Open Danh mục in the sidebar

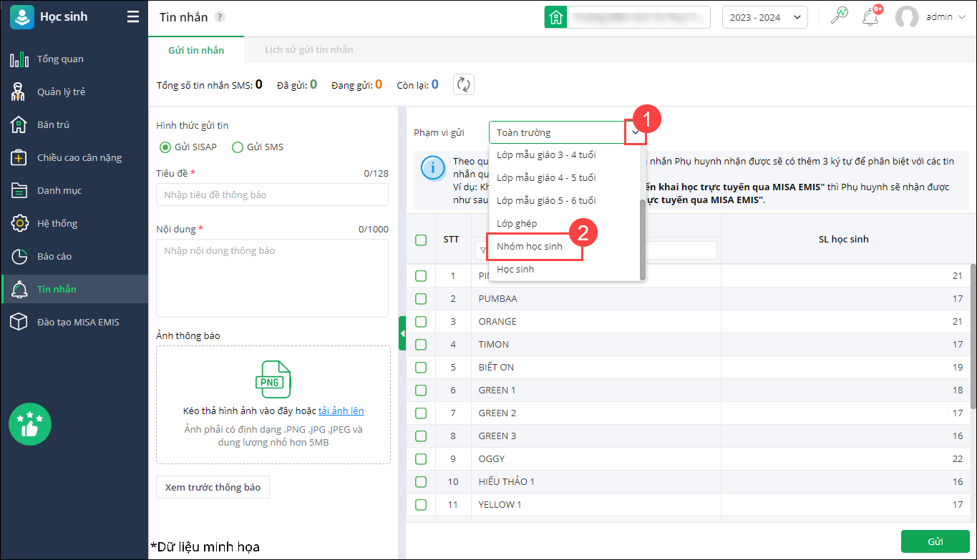pos(74,190)
